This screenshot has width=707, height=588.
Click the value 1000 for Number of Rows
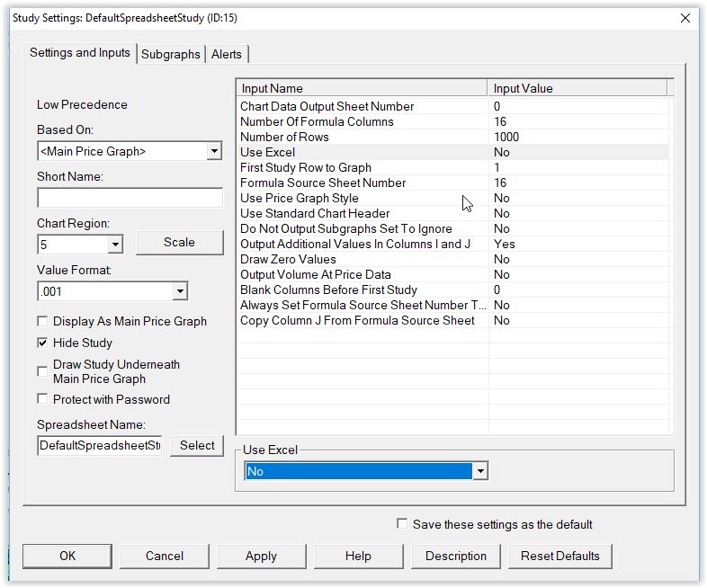pos(506,137)
